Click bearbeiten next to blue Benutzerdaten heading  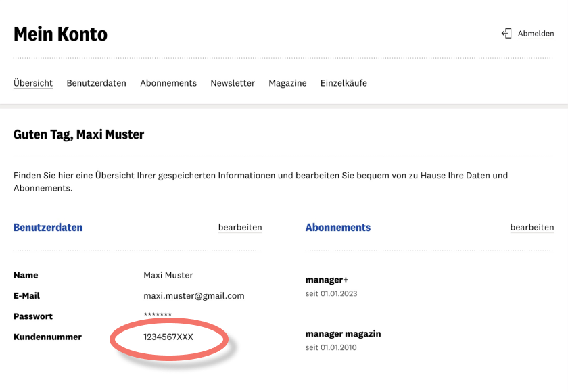(x=240, y=228)
